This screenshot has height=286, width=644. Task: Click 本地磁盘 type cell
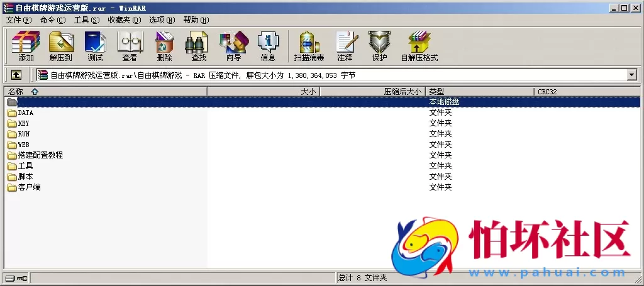pyautogui.click(x=444, y=102)
